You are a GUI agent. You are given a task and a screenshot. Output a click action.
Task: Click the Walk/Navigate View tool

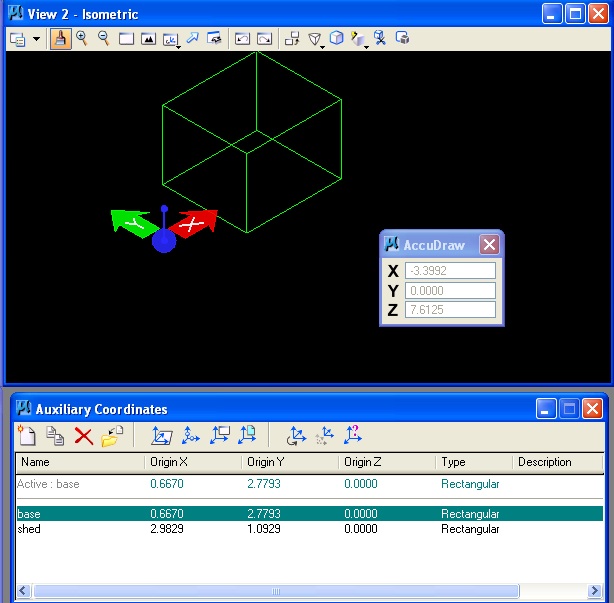click(214, 38)
